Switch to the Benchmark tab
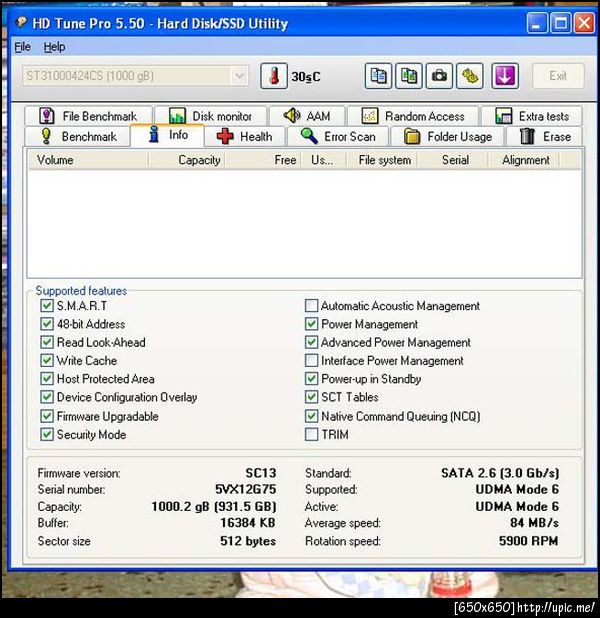 (78, 136)
